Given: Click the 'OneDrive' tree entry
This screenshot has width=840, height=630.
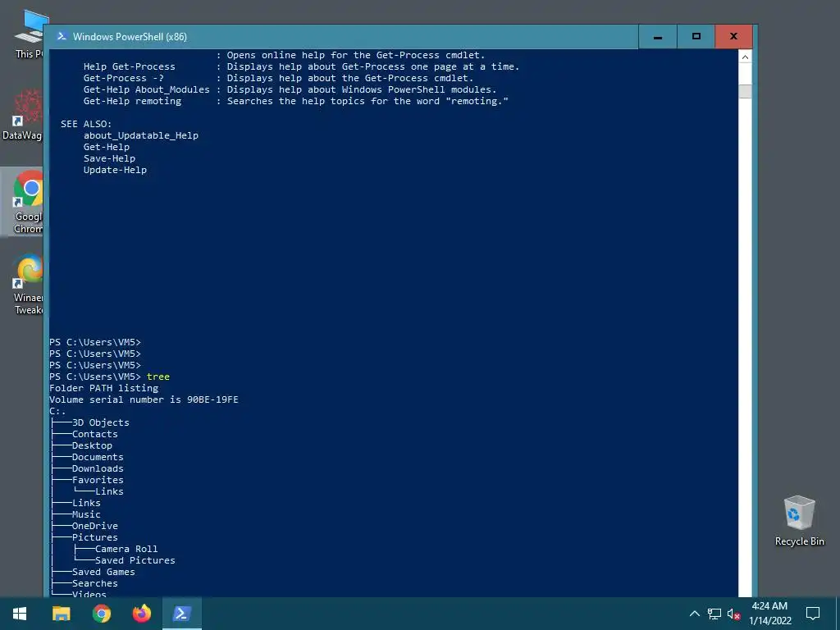Looking at the screenshot, I should tap(95, 526).
